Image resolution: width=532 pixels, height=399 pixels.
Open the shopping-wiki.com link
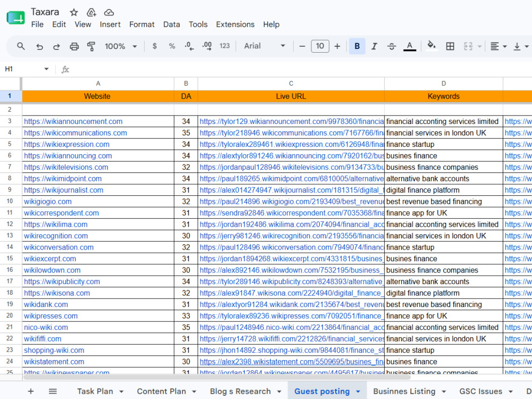coord(54,350)
